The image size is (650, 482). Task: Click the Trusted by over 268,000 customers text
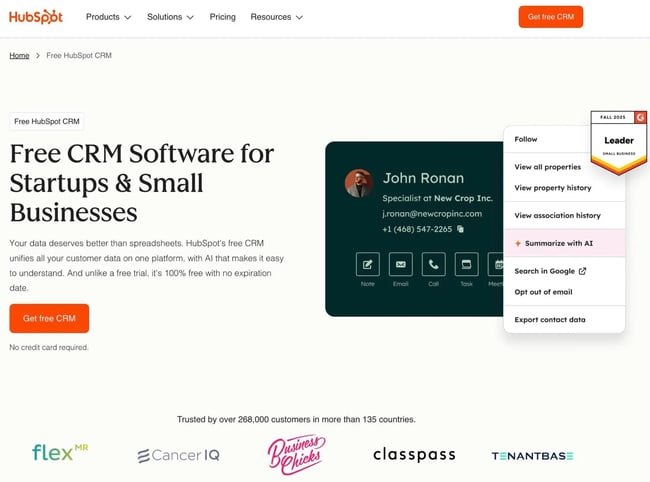(296, 419)
